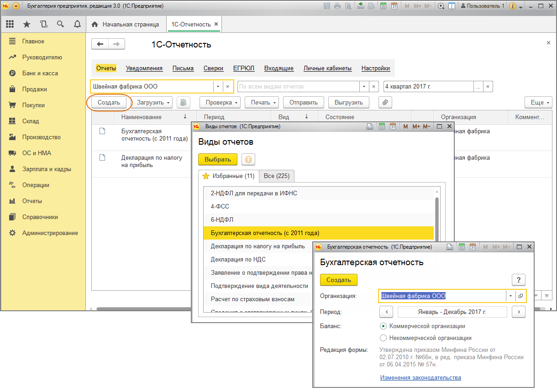Open notifications bell icon
The width and height of the screenshot is (557, 392).
point(77,24)
